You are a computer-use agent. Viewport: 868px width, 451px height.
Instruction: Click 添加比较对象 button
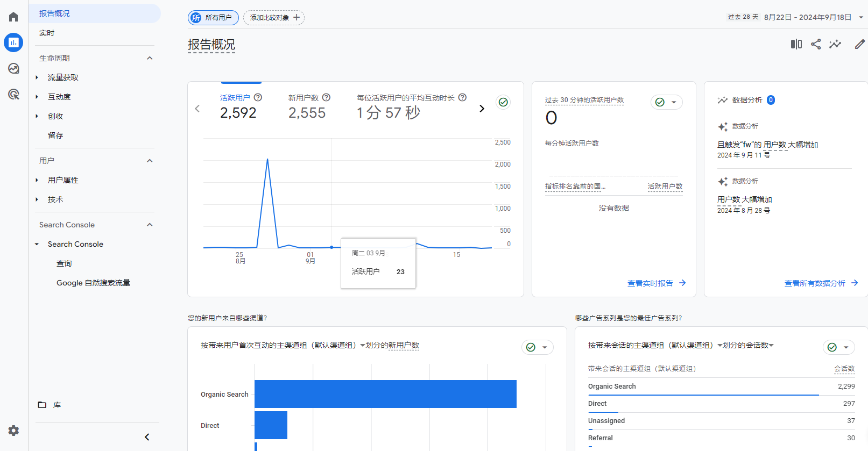[274, 18]
